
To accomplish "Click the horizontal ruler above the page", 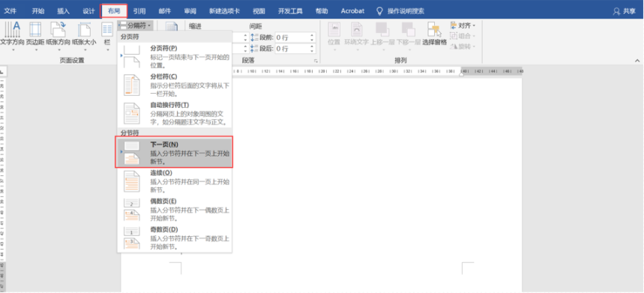I will [377, 71].
